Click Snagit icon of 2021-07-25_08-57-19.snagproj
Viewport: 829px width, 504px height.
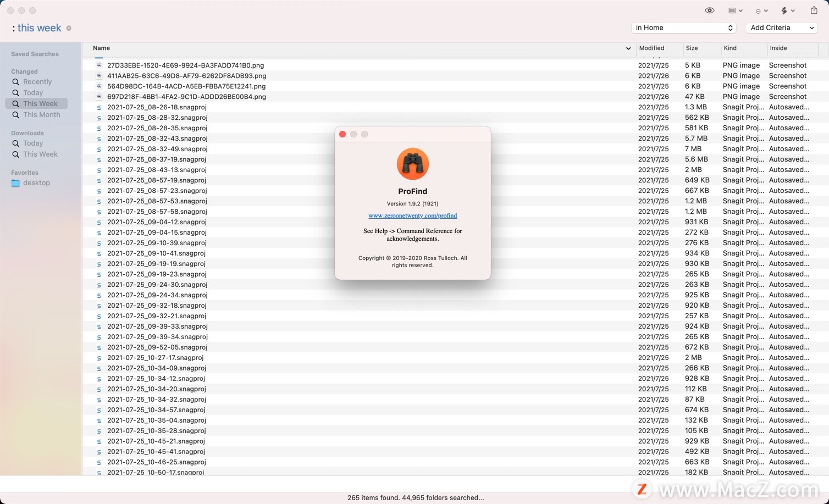pos(99,180)
